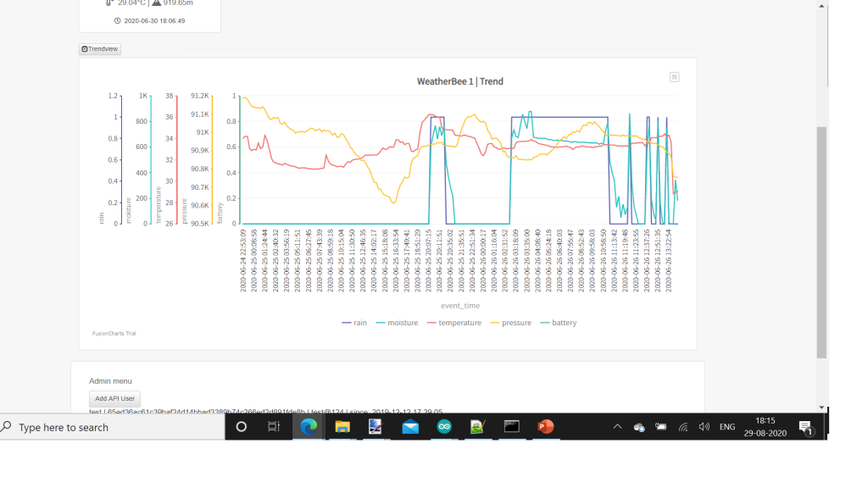The image size is (868, 488).
Task: Hide the temperature series via legend
Action: coord(453,323)
